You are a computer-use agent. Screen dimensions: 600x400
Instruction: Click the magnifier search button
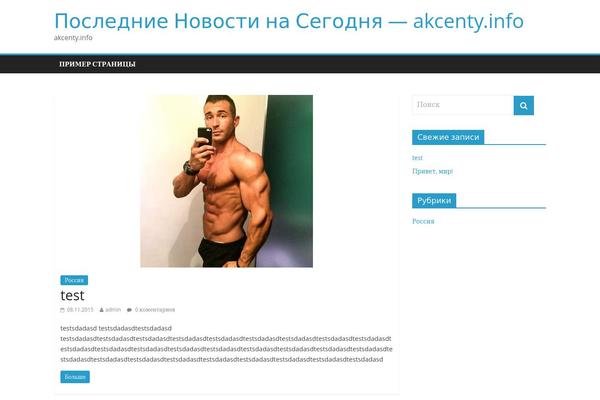523,105
